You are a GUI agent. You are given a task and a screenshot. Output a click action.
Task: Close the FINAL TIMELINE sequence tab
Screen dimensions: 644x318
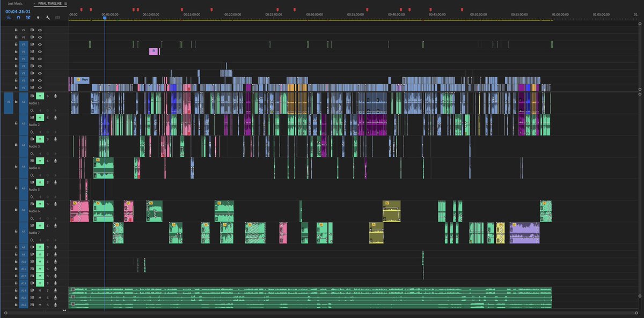(35, 3)
